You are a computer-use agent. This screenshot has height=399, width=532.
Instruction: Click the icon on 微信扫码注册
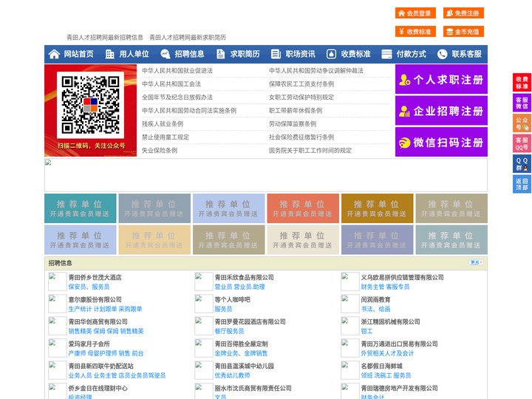coord(404,143)
